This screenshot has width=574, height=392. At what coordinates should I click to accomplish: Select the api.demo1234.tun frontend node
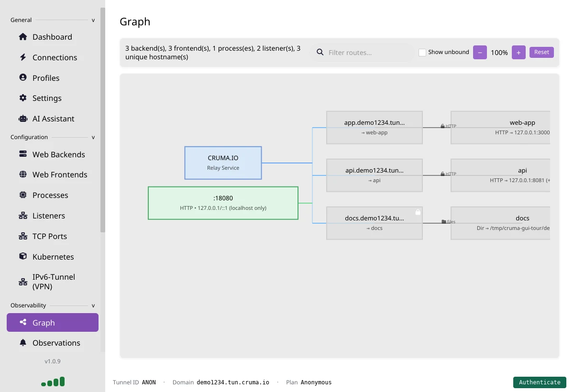(x=375, y=175)
